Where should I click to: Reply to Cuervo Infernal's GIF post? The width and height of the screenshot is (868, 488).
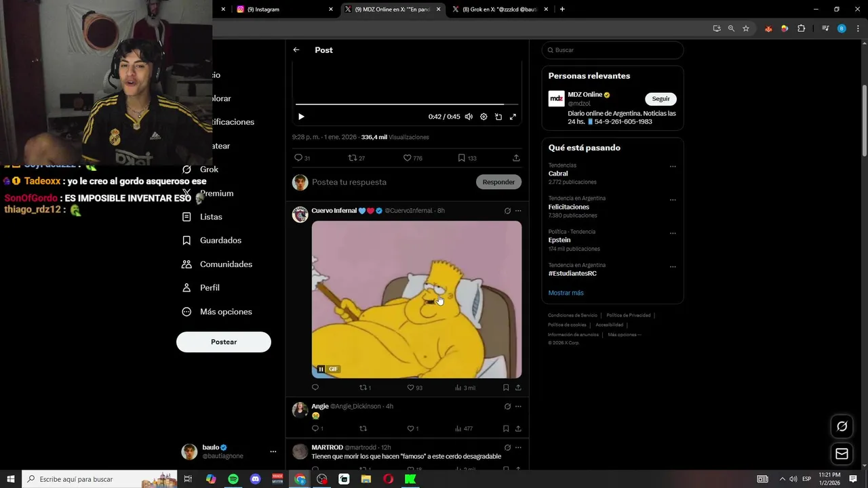point(315,388)
